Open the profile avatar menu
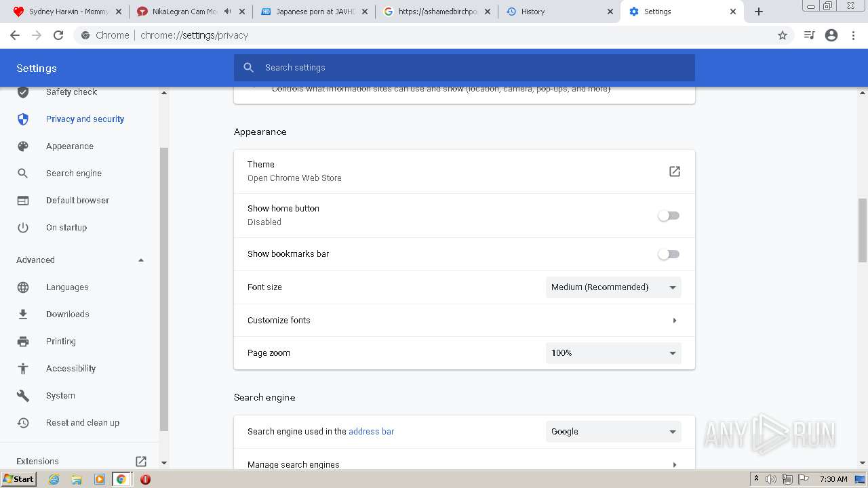868x488 pixels. coord(831,35)
